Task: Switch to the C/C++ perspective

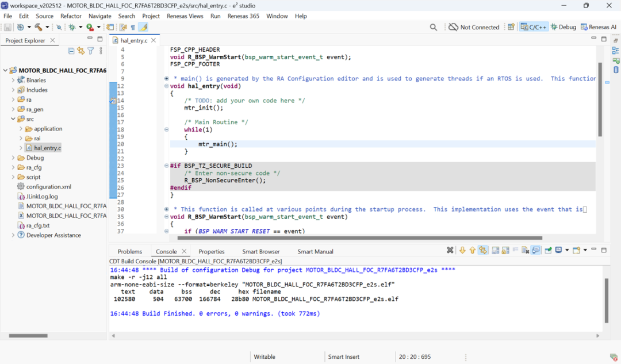Action: [534, 27]
